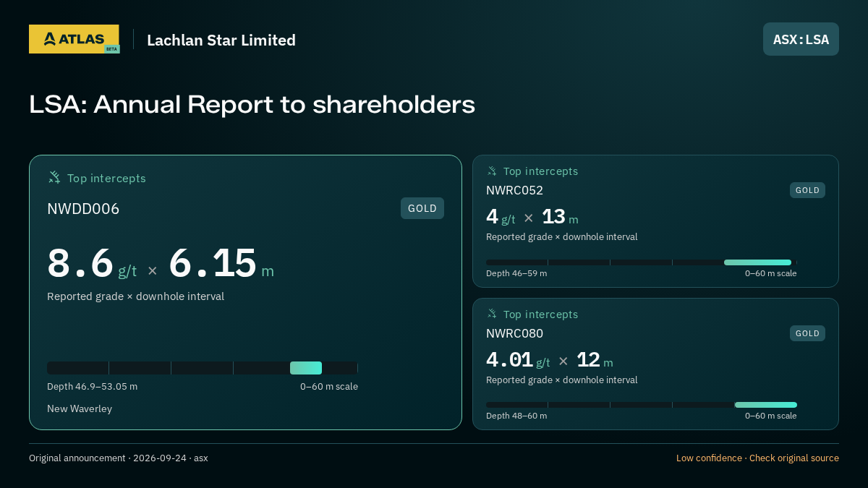Click the Depth 46–59 m label
This screenshot has height=488, width=868.
(x=516, y=273)
